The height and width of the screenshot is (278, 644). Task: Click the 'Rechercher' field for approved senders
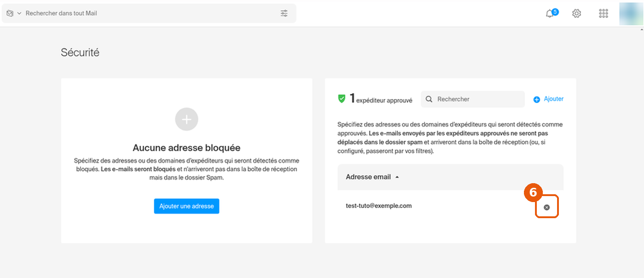(x=473, y=99)
